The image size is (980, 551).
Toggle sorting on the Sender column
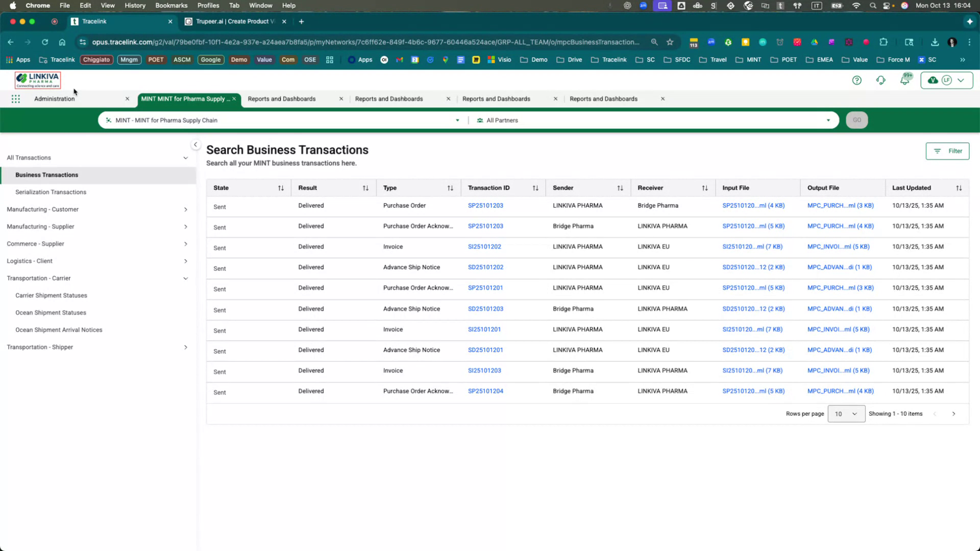(x=621, y=188)
